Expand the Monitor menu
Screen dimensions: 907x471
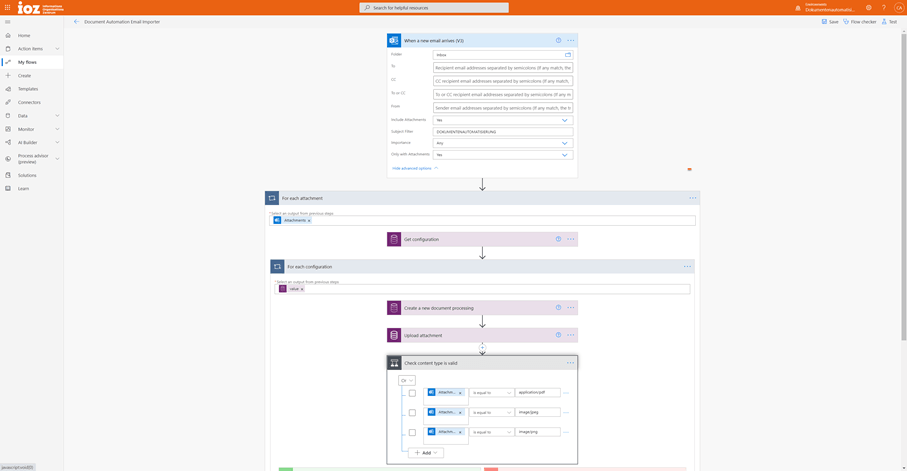[57, 129]
